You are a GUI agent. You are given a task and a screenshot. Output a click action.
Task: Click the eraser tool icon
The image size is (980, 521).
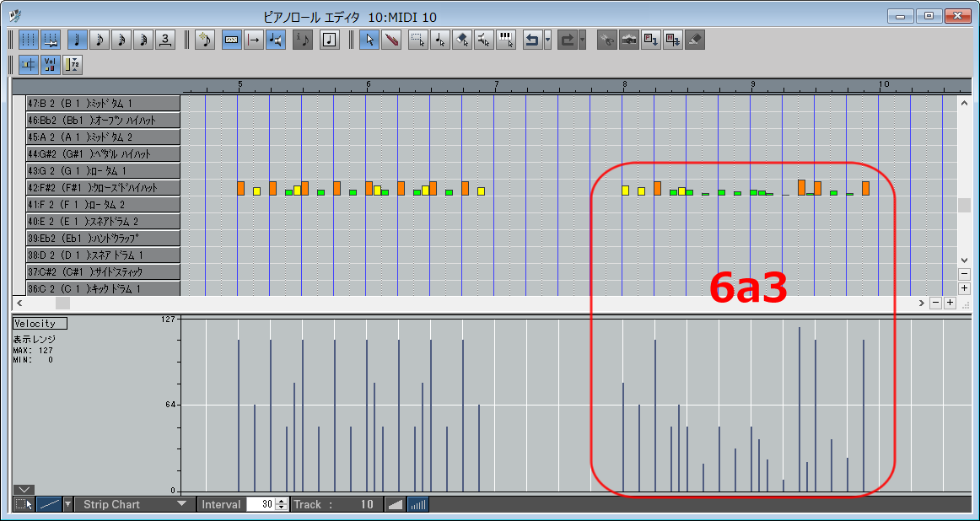[x=693, y=40]
